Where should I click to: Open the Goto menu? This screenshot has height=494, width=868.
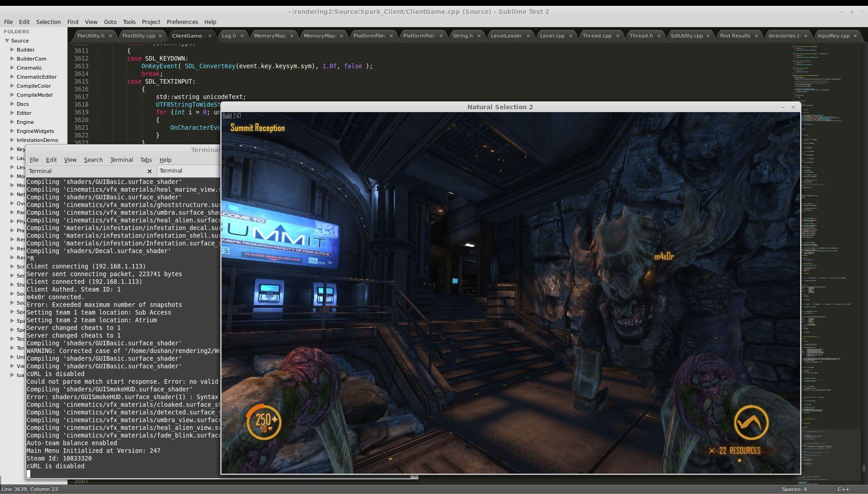[110, 22]
